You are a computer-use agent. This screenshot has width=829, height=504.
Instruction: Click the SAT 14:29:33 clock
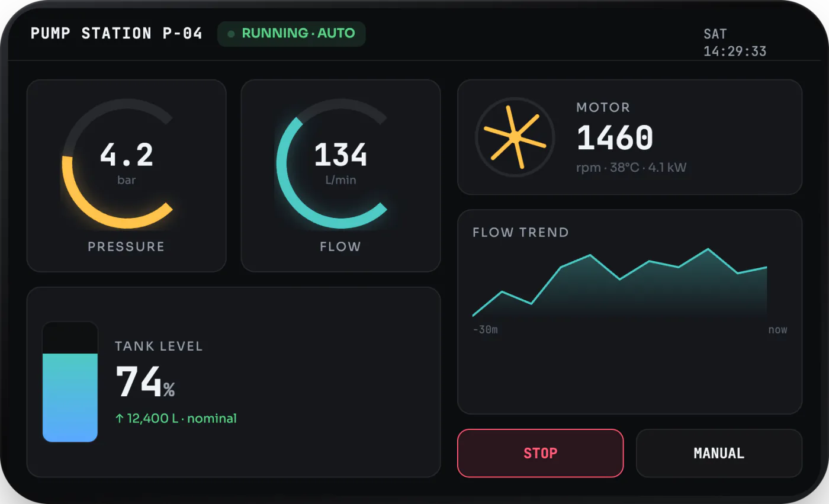[735, 43]
